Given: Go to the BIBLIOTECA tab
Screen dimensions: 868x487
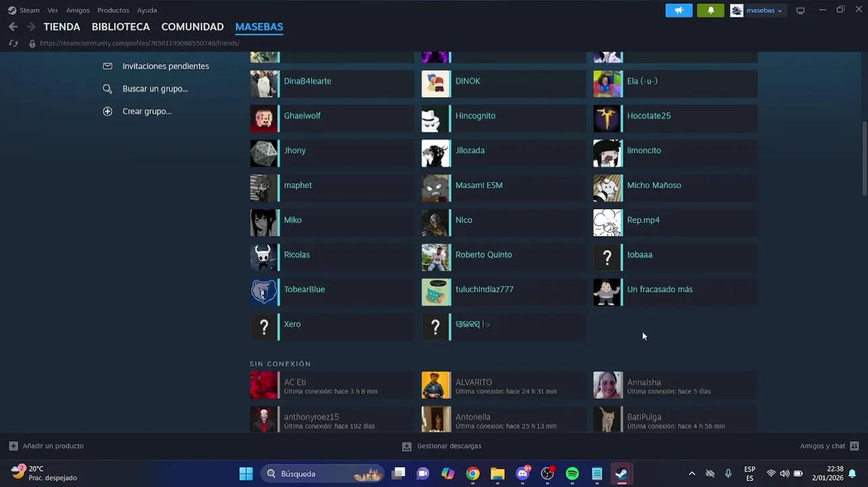Looking at the screenshot, I should 120,26.
